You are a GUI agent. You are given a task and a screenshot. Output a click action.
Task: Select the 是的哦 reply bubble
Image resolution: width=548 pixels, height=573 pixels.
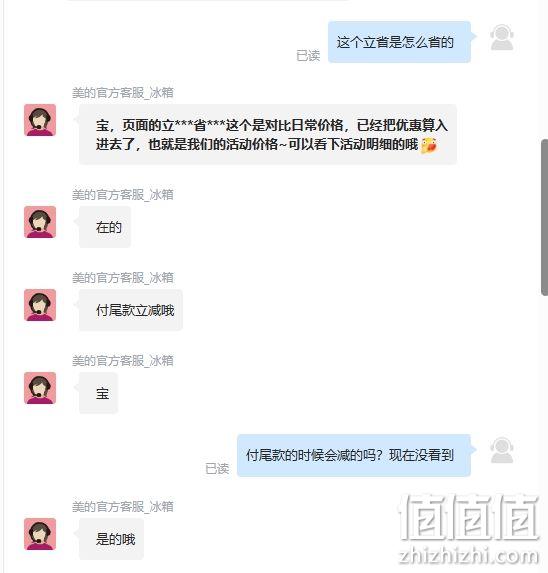coord(111,539)
